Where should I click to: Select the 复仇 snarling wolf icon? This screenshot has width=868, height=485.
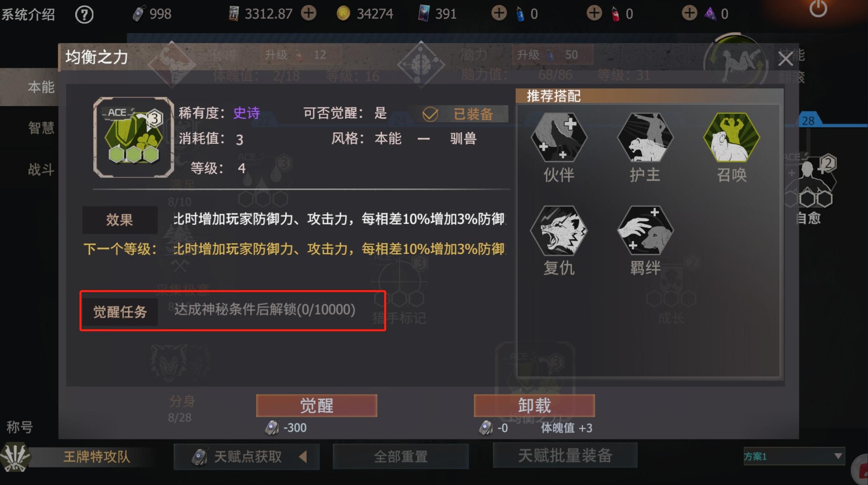tap(558, 230)
